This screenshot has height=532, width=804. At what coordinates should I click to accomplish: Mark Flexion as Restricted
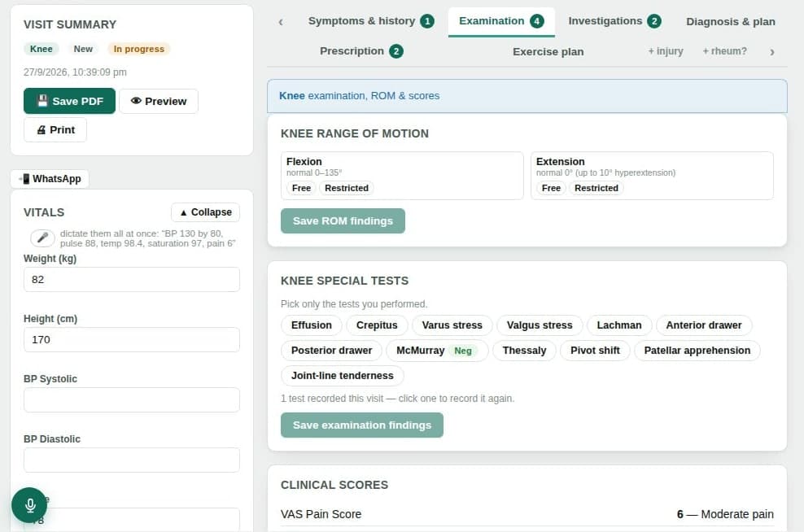pos(347,188)
